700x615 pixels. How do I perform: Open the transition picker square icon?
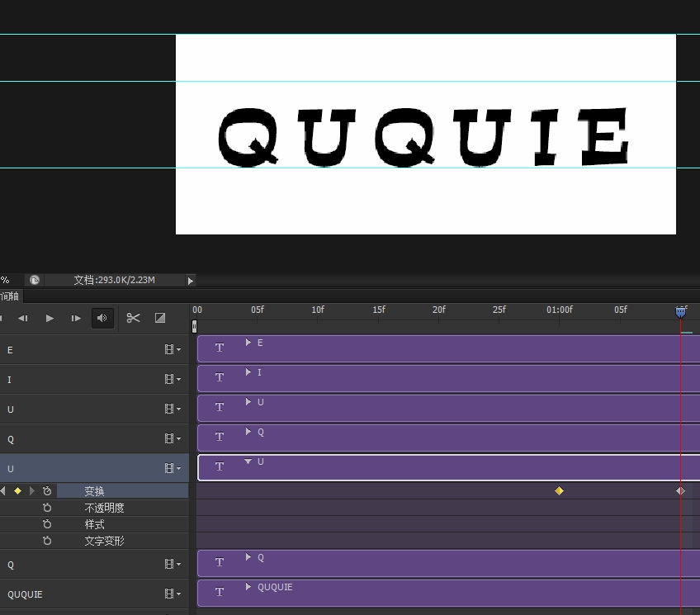160,318
